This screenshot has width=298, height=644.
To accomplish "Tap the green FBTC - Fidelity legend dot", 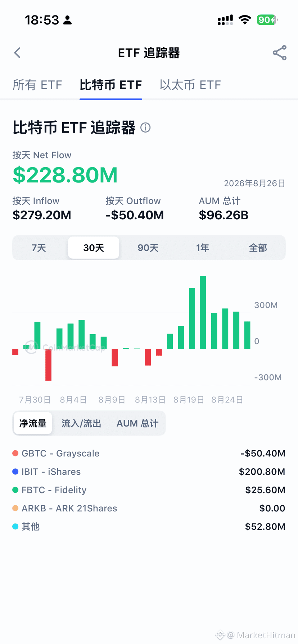I will tap(15, 490).
